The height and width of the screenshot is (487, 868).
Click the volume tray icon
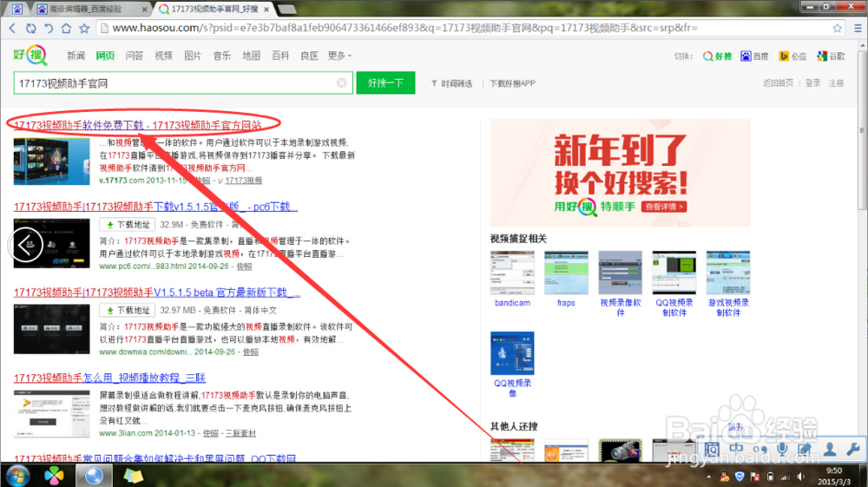[800, 477]
